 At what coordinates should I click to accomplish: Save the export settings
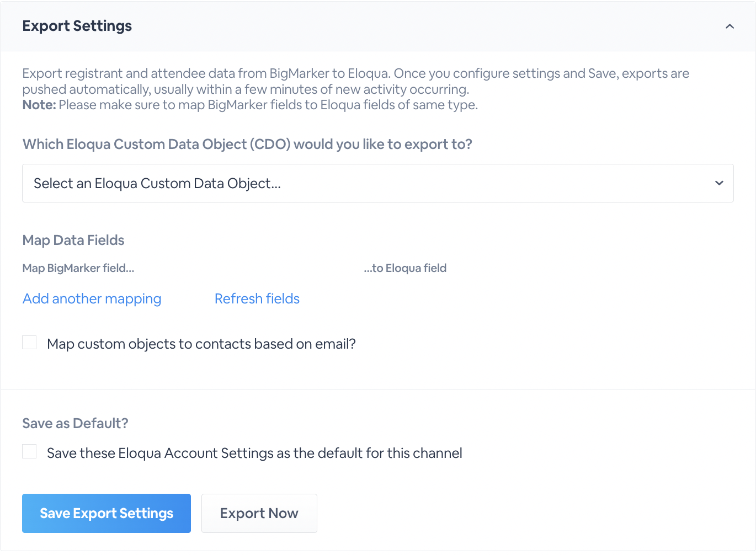[x=106, y=513]
